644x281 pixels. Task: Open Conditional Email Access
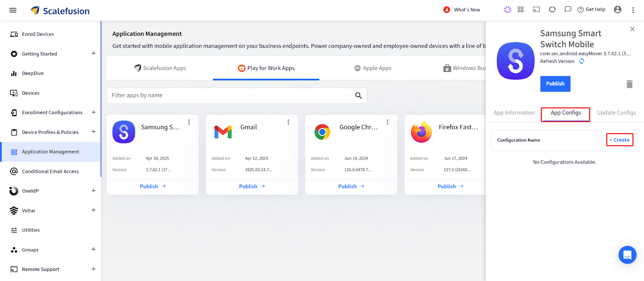[x=50, y=172]
